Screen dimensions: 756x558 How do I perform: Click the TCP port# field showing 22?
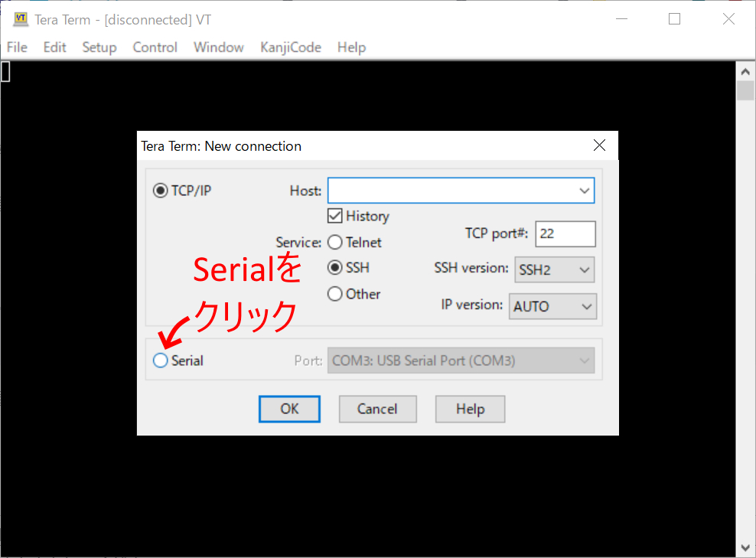point(565,233)
